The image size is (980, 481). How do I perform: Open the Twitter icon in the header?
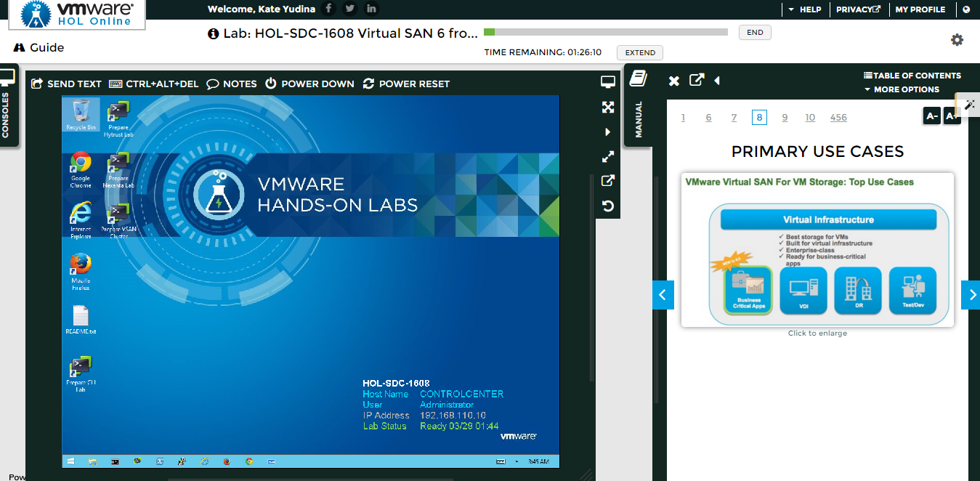350,9
